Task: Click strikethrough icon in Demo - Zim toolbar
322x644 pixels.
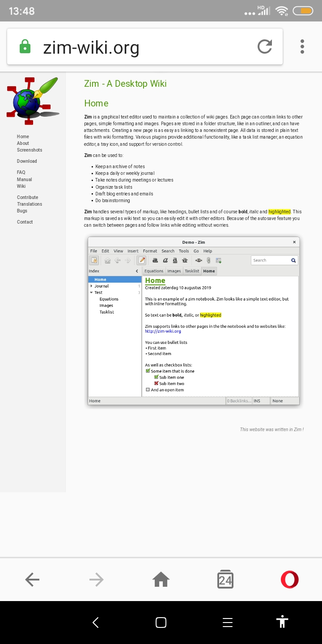Action: [x=185, y=260]
